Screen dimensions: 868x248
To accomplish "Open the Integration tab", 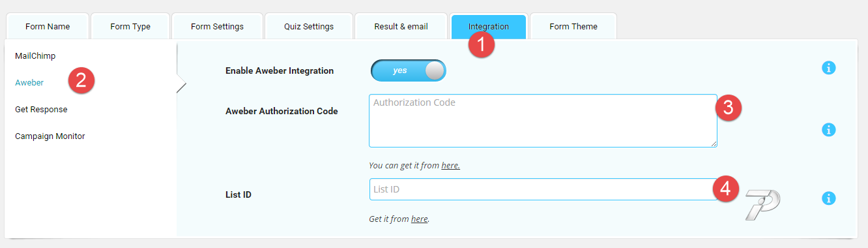I will (x=489, y=27).
